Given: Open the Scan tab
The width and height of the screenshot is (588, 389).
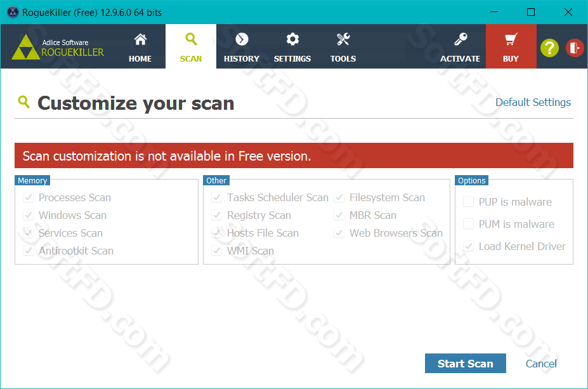Looking at the screenshot, I should 191,46.
